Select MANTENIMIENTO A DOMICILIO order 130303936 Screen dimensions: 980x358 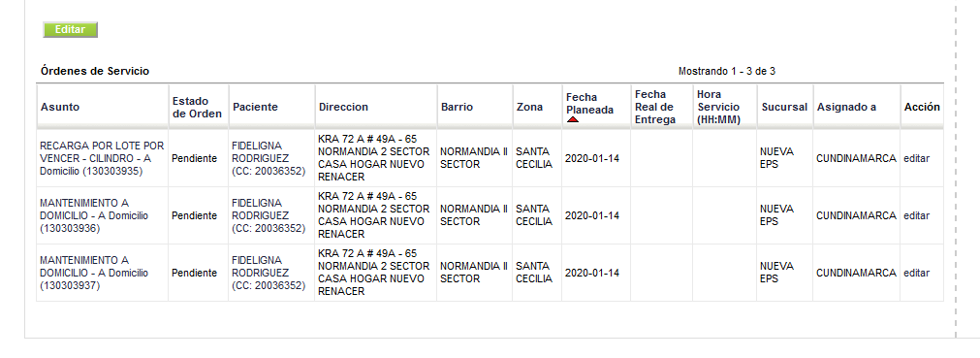point(94,216)
